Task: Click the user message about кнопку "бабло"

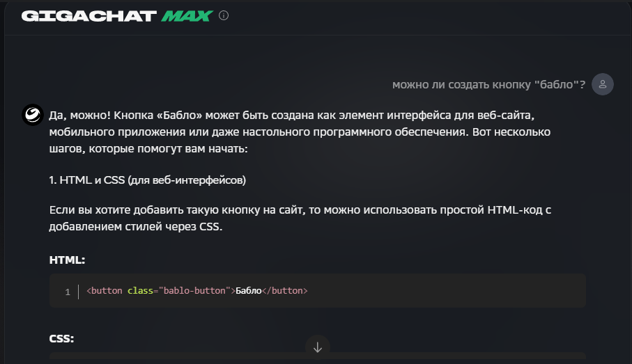Action: pyautogui.click(x=488, y=85)
